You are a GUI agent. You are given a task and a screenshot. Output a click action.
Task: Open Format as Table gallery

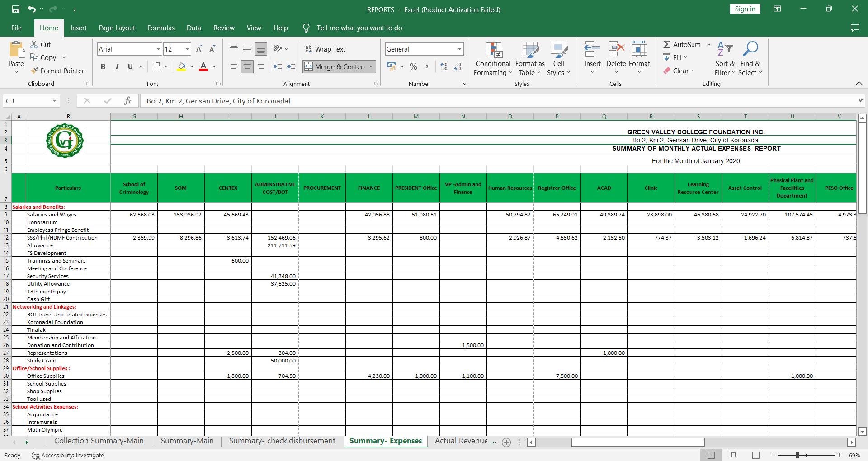[x=530, y=59]
